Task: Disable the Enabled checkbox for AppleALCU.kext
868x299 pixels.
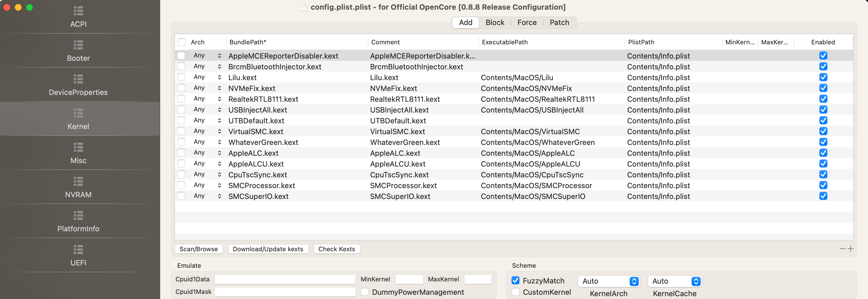Action: coord(823,163)
